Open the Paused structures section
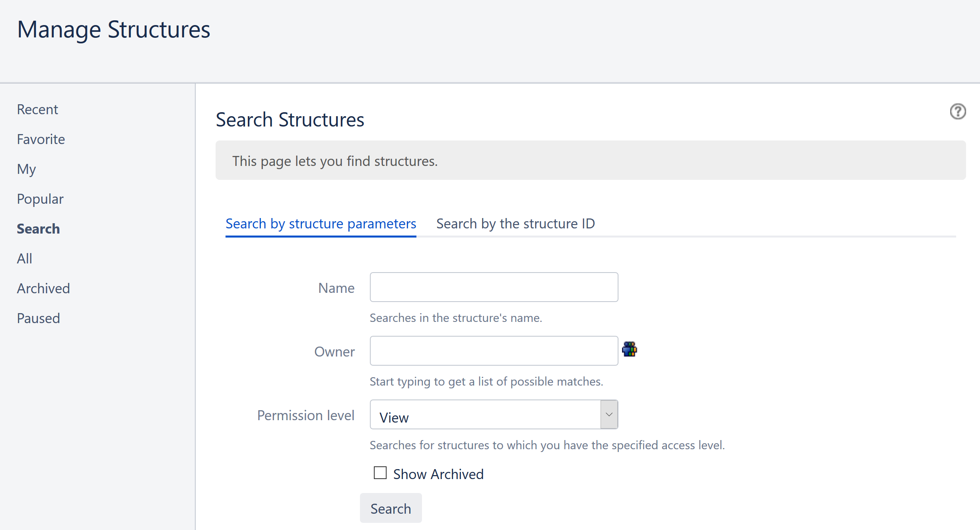Screen dimensions: 980x530 (x=38, y=318)
